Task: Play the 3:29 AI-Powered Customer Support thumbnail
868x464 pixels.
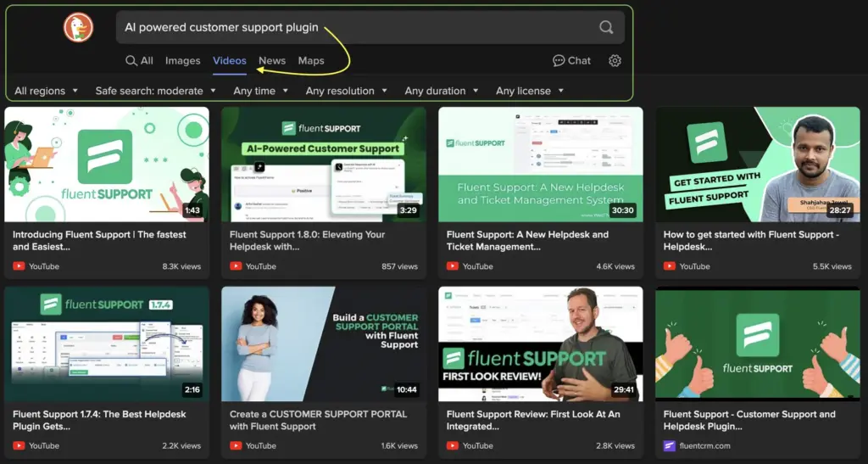Action: (x=324, y=165)
